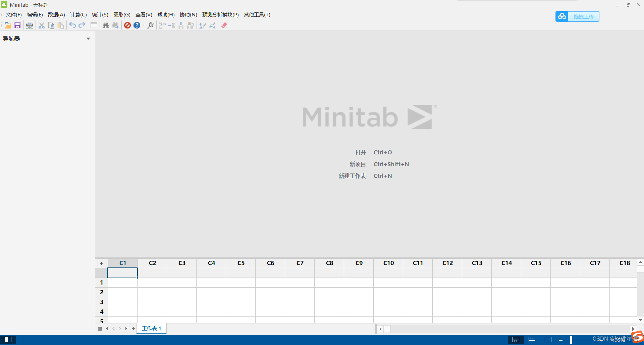
Task: Open the 计算(C) menu
Action: click(78, 15)
